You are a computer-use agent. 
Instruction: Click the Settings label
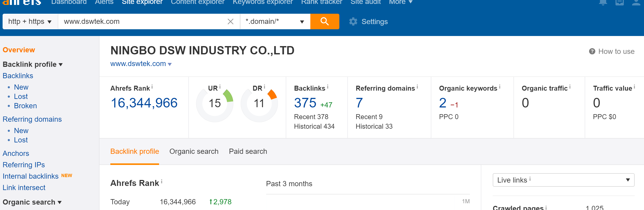tap(375, 21)
